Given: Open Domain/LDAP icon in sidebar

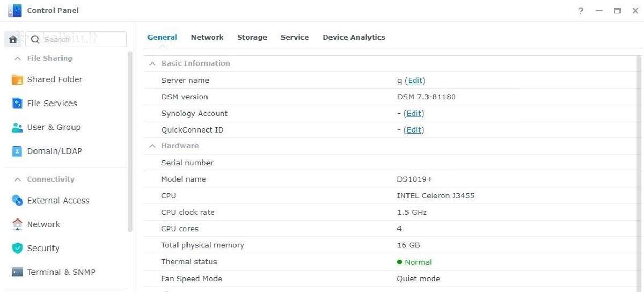Looking at the screenshot, I should point(17,151).
